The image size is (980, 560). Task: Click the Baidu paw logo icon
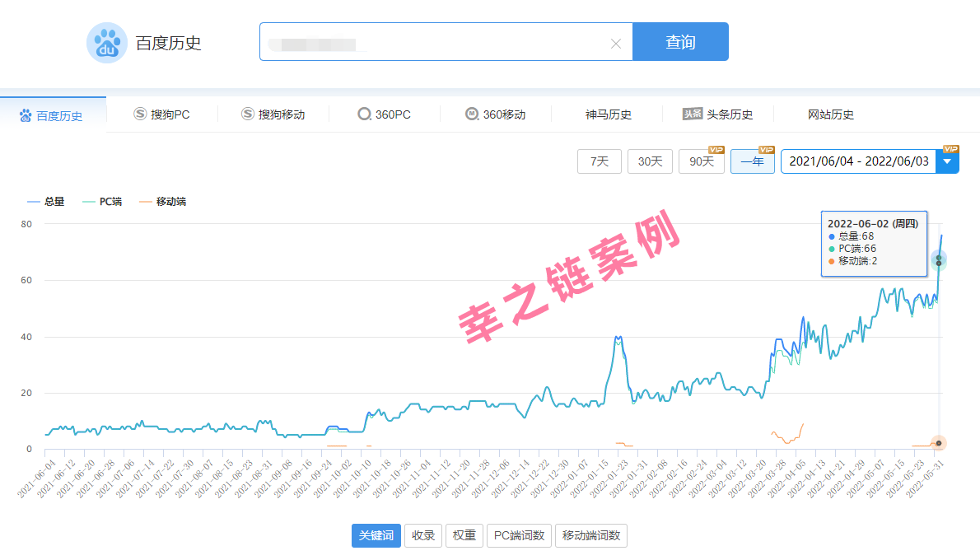click(107, 43)
